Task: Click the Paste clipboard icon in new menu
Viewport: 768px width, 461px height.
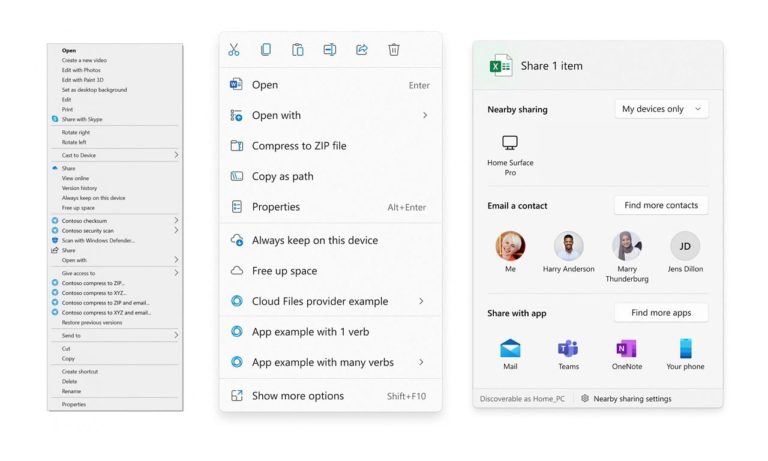Action: point(298,49)
